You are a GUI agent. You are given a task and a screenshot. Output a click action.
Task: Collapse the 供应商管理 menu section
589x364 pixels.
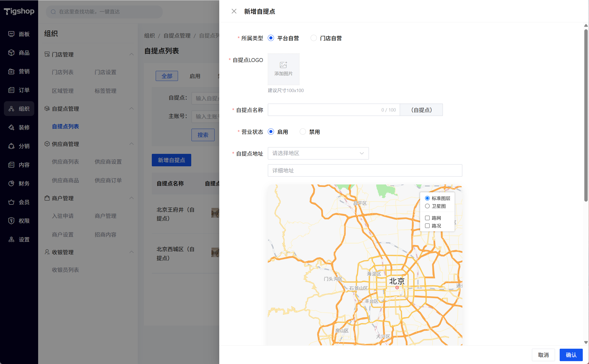(132, 144)
